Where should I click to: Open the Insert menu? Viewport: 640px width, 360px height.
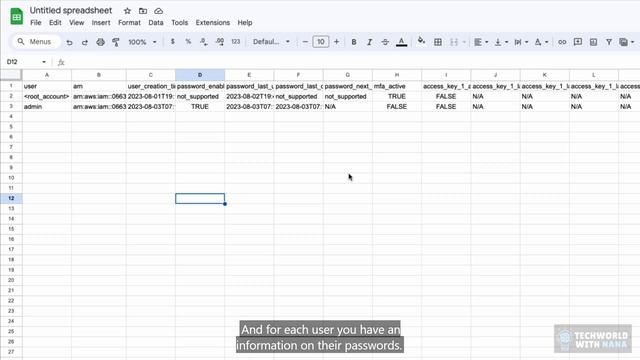101,22
